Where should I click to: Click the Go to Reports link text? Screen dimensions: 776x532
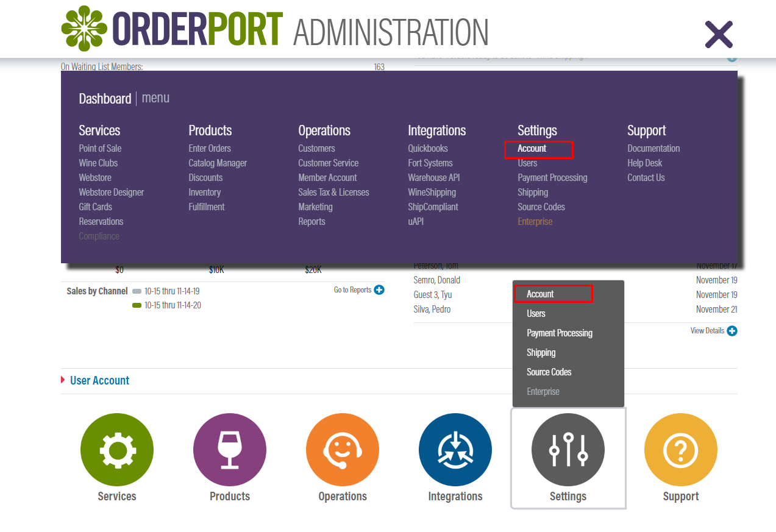352,290
